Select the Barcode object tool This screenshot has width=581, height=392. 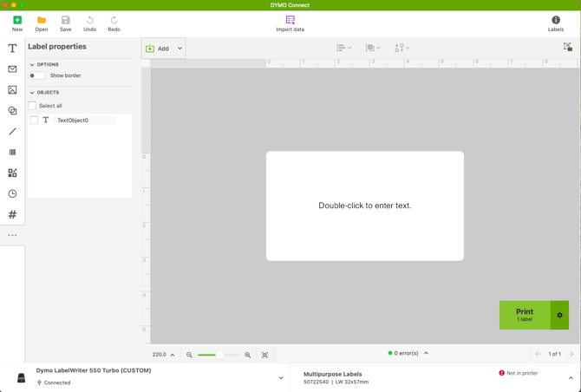(x=12, y=153)
